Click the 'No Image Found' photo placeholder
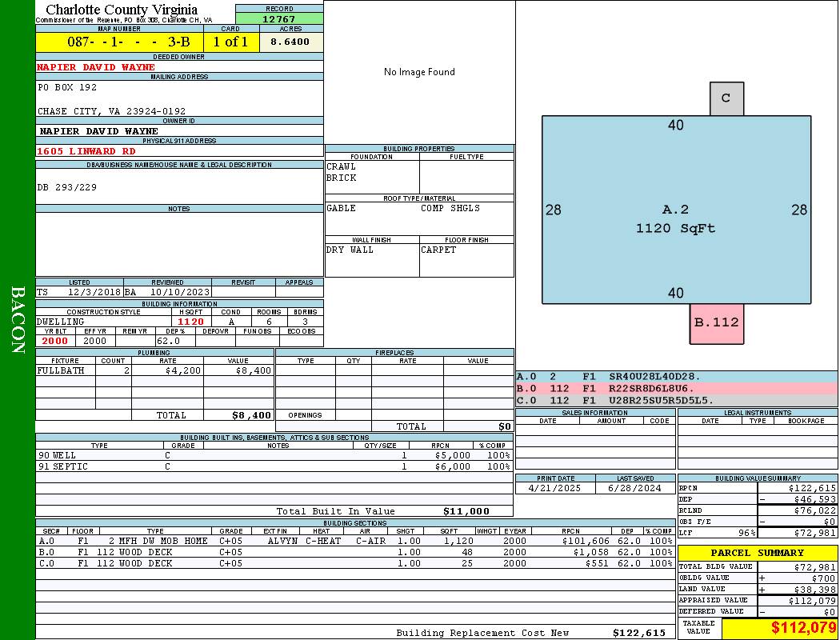 [x=419, y=72]
